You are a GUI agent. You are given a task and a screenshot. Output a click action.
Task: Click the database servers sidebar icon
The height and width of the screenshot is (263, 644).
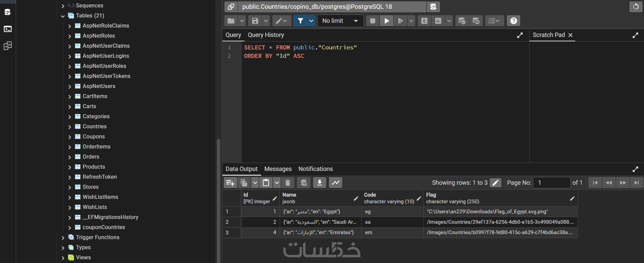pos(7,12)
